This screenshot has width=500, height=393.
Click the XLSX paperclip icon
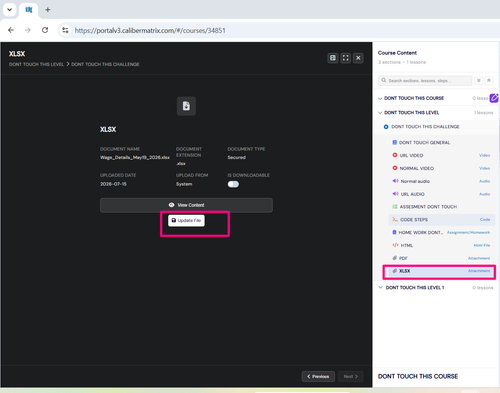coord(395,271)
